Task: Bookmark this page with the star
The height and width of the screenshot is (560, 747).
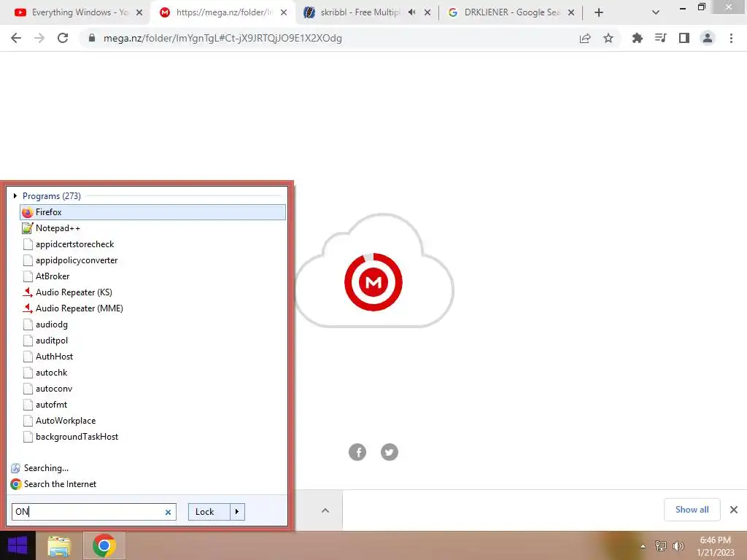Action: (x=608, y=38)
